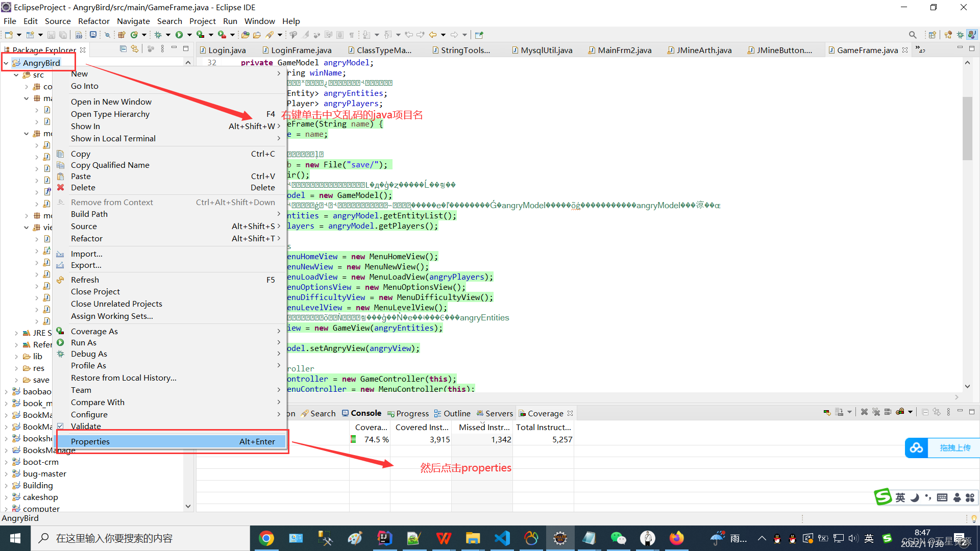Click the Refresh option in context menu

tap(85, 279)
